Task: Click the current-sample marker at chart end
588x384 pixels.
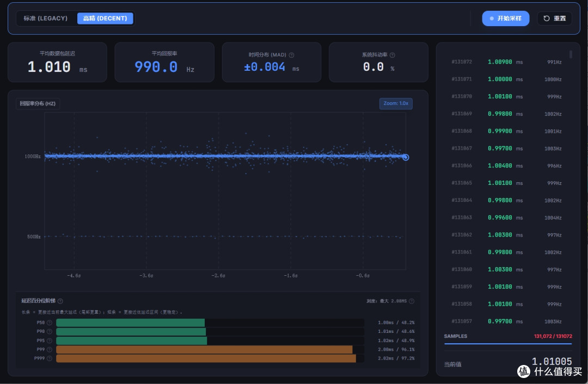Action: click(406, 157)
